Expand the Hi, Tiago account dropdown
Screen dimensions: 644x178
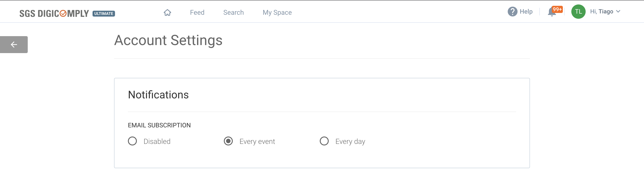point(619,11)
